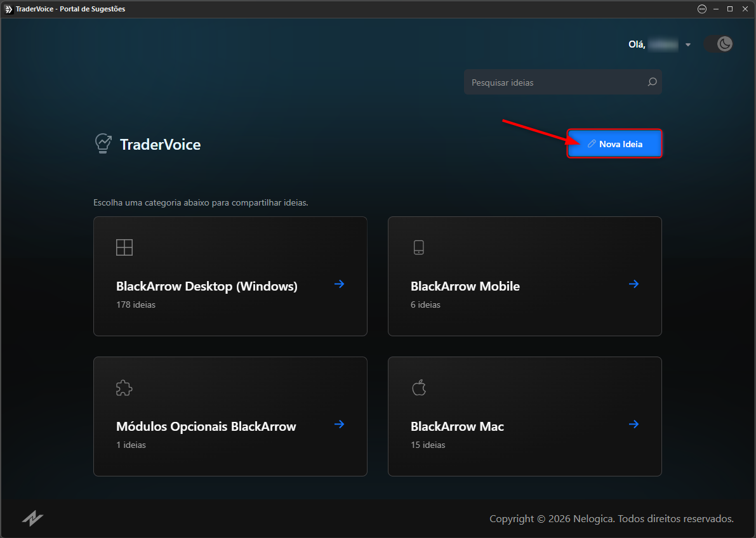This screenshot has width=756, height=538.
Task: Click the Apple logo icon
Action: 419,387
